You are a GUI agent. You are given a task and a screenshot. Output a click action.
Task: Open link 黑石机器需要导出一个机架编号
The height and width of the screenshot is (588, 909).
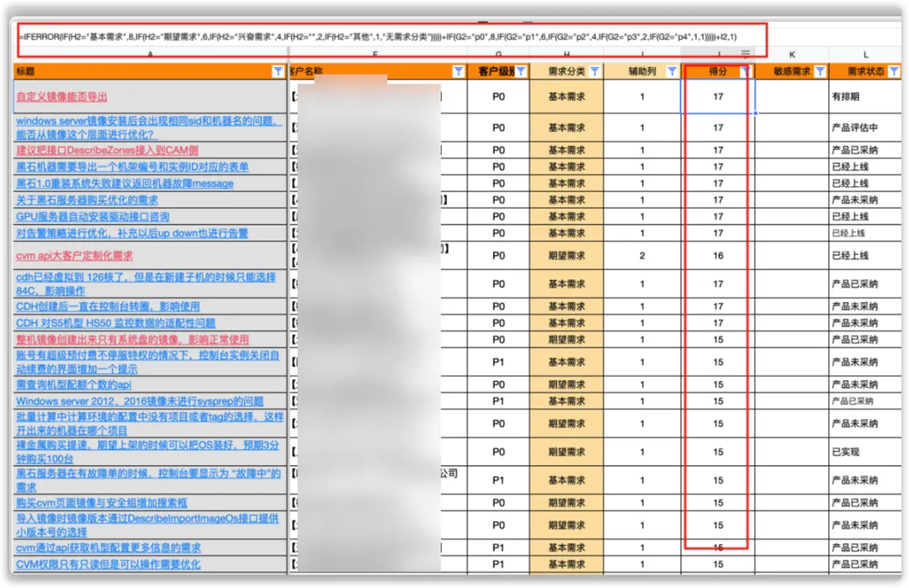tap(132, 167)
